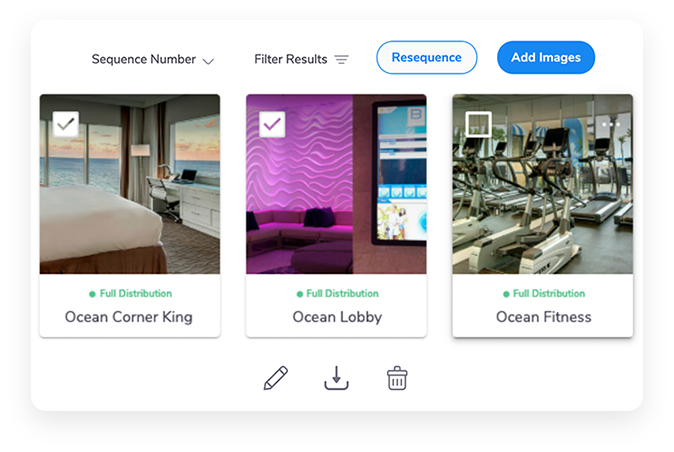Screen dimensions: 674x452
Task: Uncheck the Ocean Corner King checkbox
Action: point(66,124)
